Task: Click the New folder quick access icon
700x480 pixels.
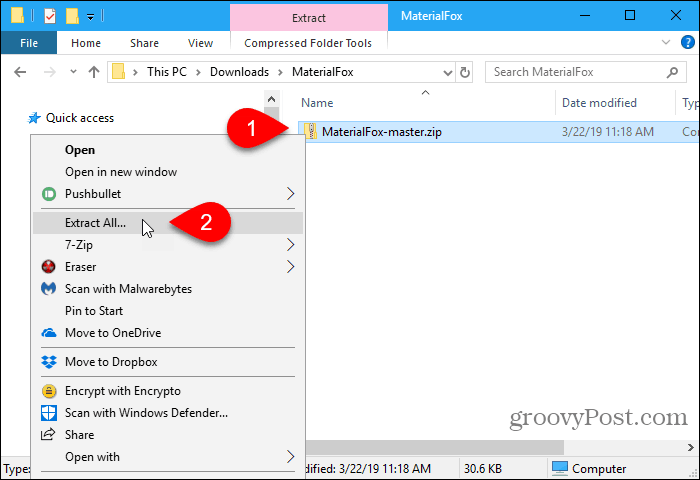Action: tap(72, 16)
